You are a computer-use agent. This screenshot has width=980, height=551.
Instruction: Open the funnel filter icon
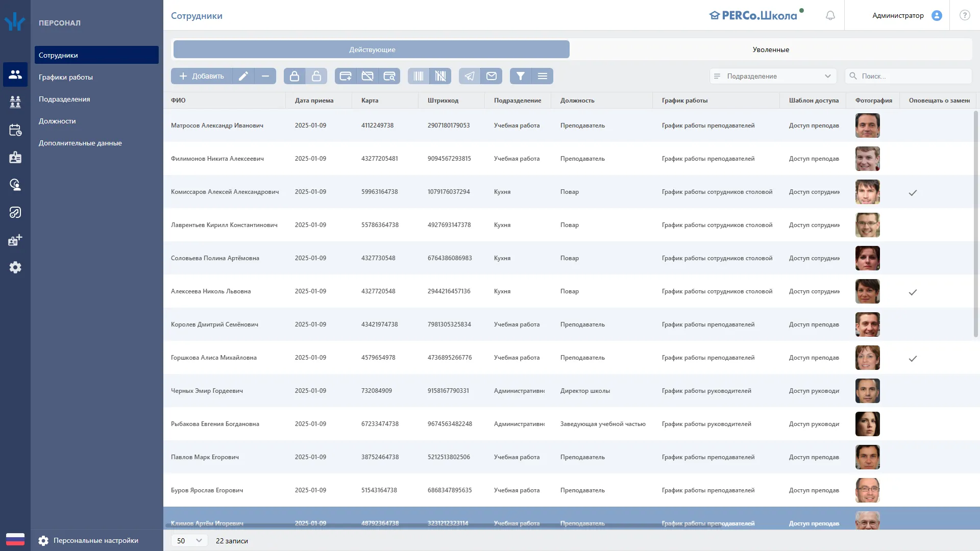(520, 76)
